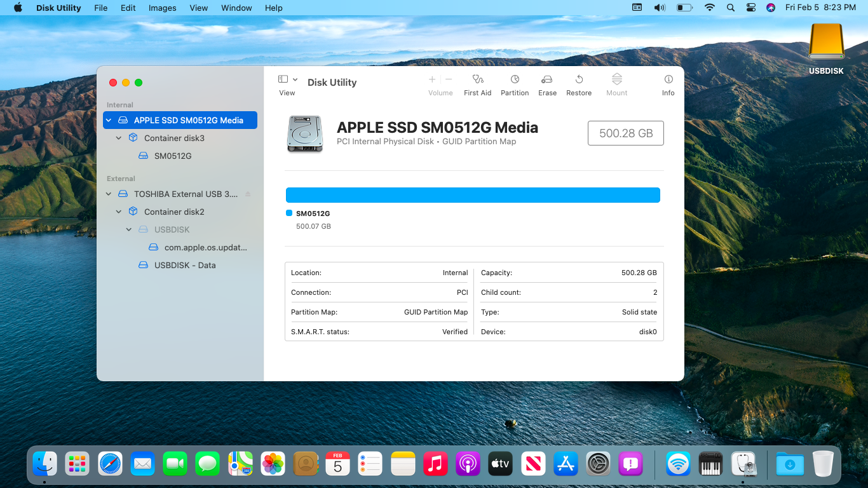Viewport: 868px width, 488px height.
Task: Select the grayed USBDISK volume
Action: (172, 229)
